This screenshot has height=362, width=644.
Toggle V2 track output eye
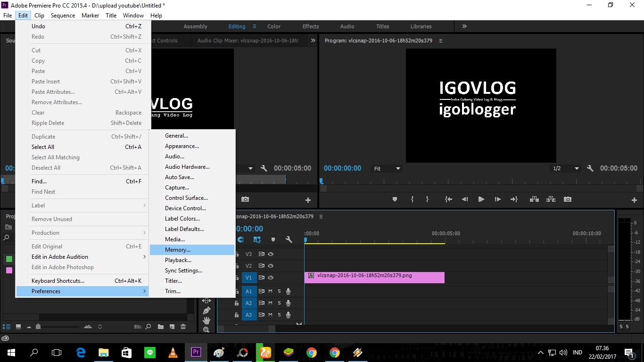pos(271,266)
